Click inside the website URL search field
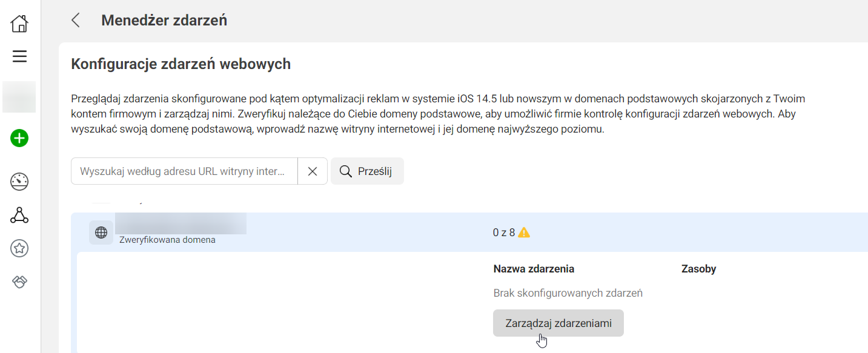The image size is (868, 353). tap(182, 171)
